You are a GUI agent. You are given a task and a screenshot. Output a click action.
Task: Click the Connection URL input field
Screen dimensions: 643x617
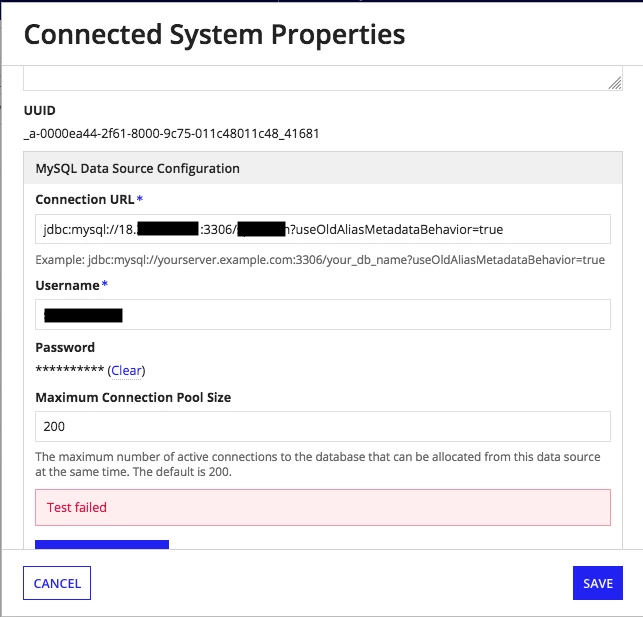pyautogui.click(x=323, y=229)
